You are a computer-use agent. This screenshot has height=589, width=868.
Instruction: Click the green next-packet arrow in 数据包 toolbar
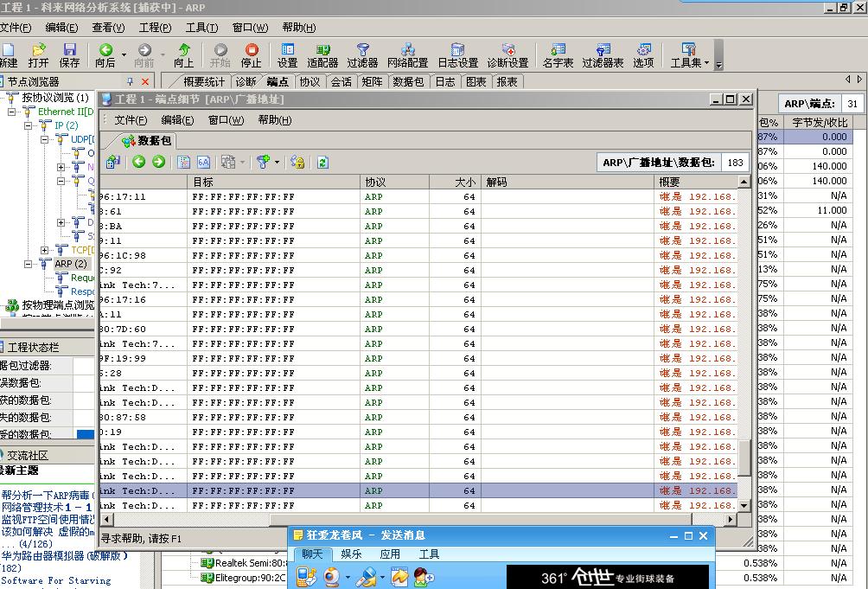coord(158,162)
